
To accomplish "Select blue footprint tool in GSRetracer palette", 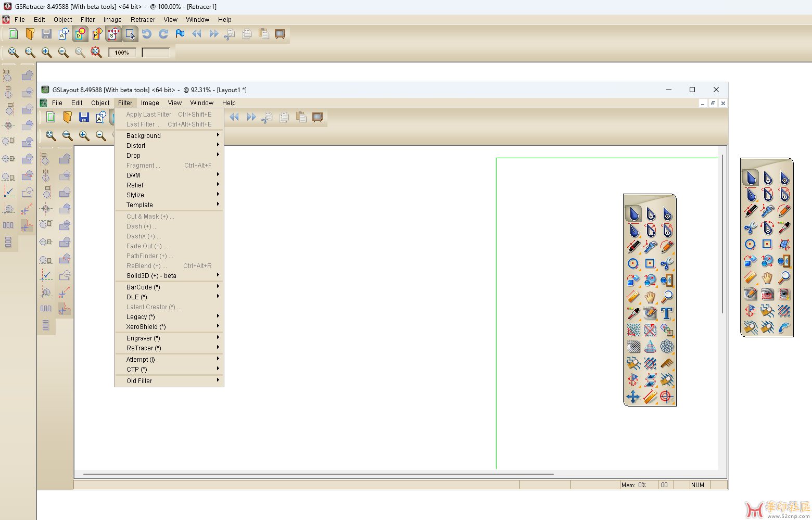I will click(x=784, y=327).
